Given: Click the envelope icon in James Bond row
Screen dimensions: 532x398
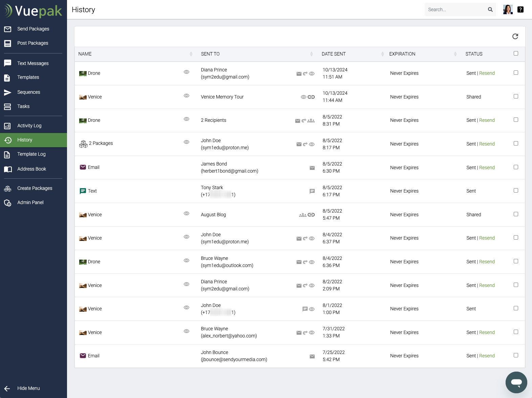Looking at the screenshot, I should 312,168.
